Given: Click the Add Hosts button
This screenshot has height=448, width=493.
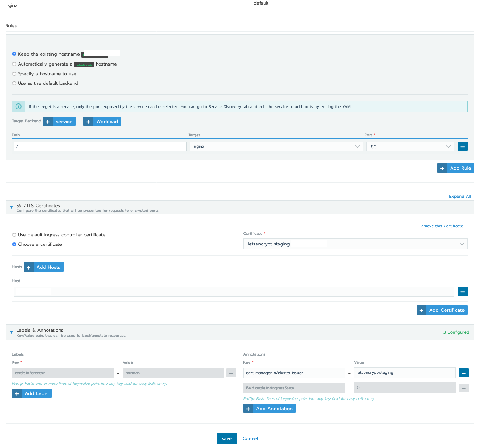Looking at the screenshot, I should pyautogui.click(x=44, y=267).
